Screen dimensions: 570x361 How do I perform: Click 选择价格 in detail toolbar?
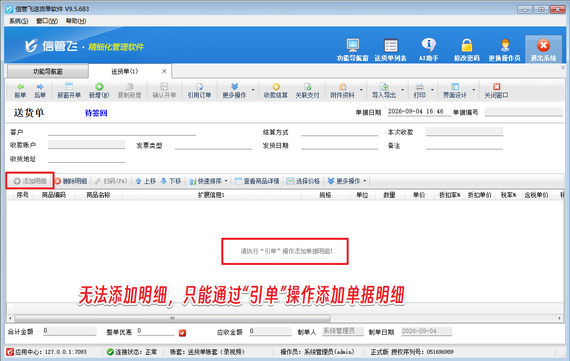click(x=303, y=181)
